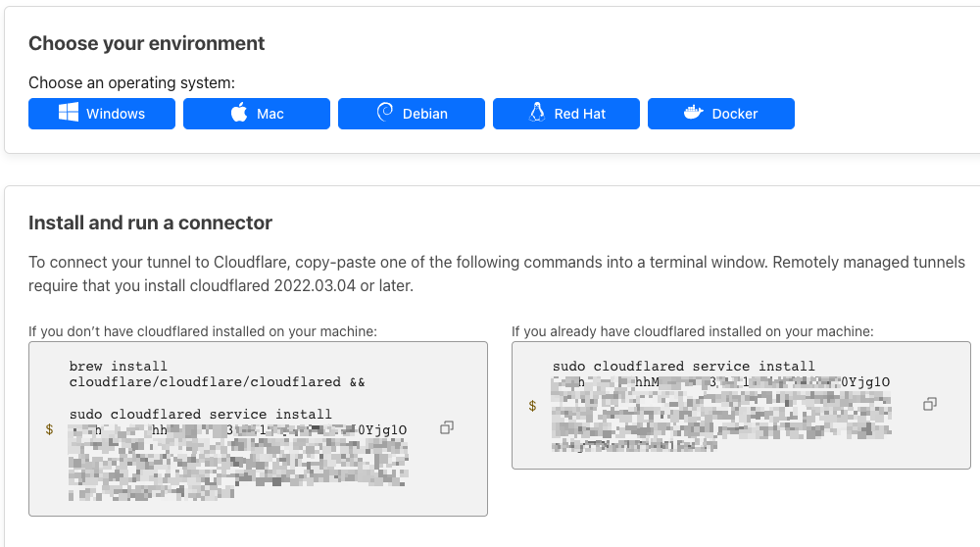The image size is (980, 547).
Task: Choose the Docker whale icon
Action: point(694,114)
